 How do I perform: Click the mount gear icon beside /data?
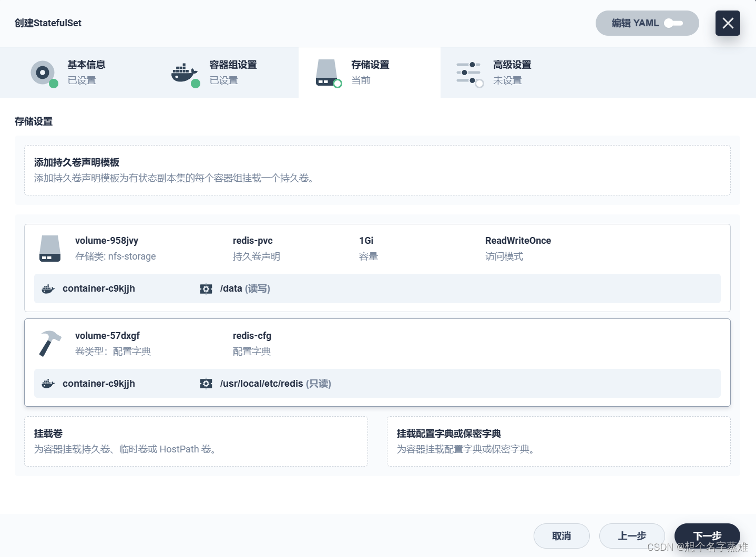point(206,288)
